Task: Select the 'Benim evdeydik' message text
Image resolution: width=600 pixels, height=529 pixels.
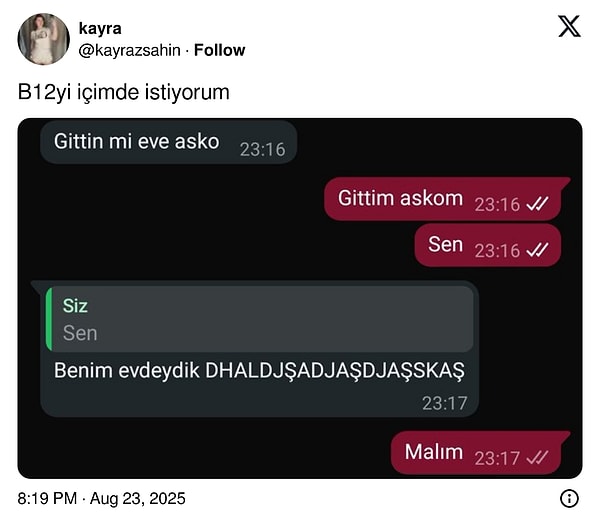Action: coord(259,371)
